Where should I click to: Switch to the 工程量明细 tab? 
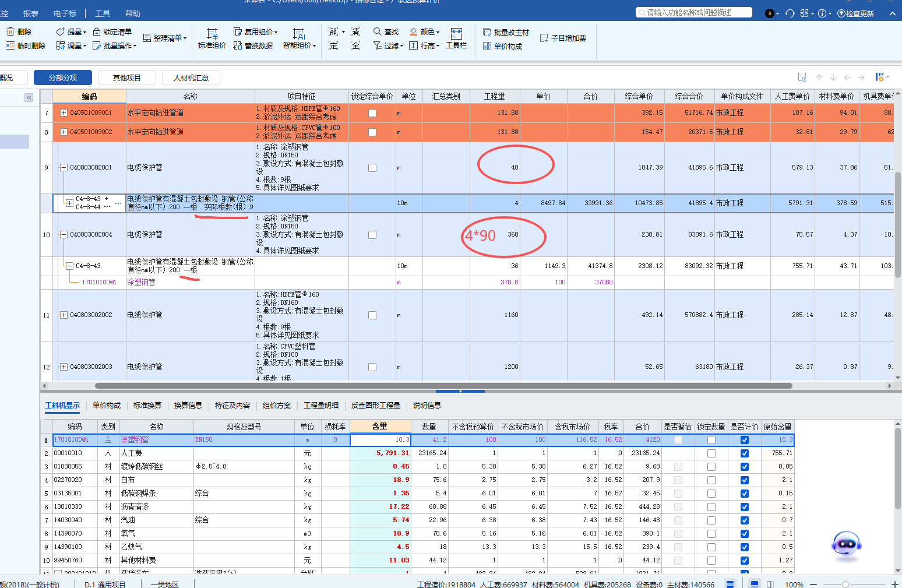click(x=321, y=406)
